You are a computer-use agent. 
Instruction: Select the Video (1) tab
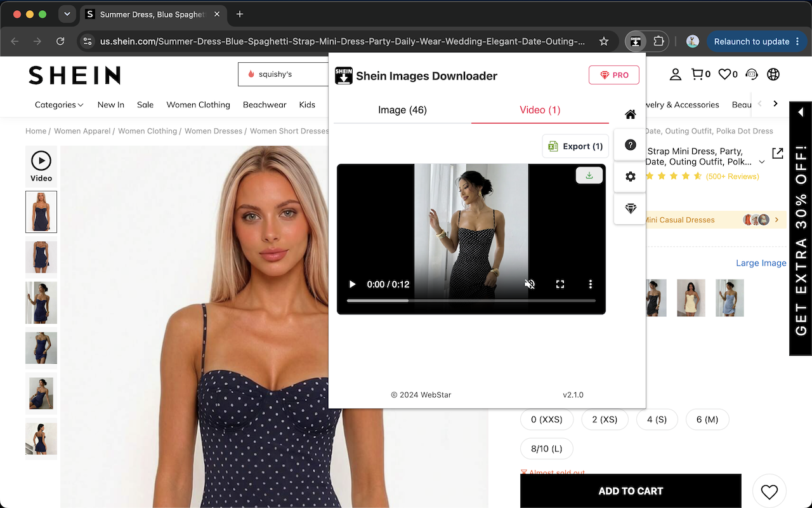tap(540, 110)
